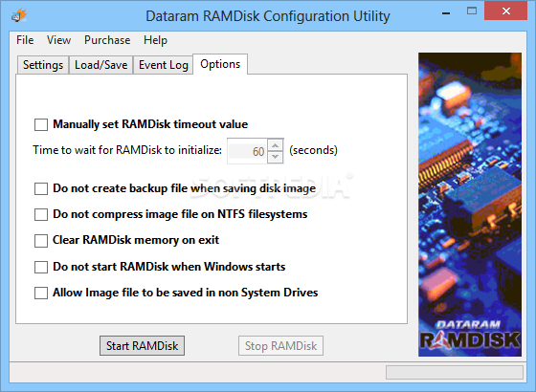Check Do not compress image file on NTFS
The height and width of the screenshot is (392, 536).
(x=41, y=214)
